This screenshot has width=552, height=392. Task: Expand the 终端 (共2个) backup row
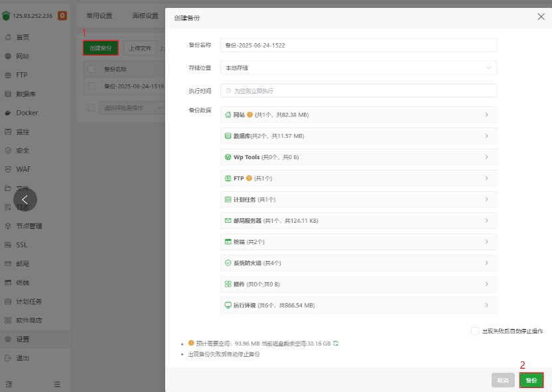358,241
